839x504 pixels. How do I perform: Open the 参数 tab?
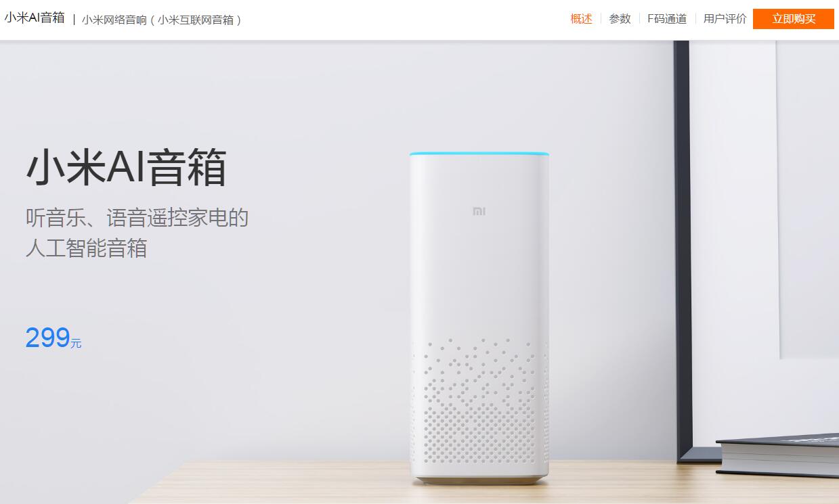(620, 19)
